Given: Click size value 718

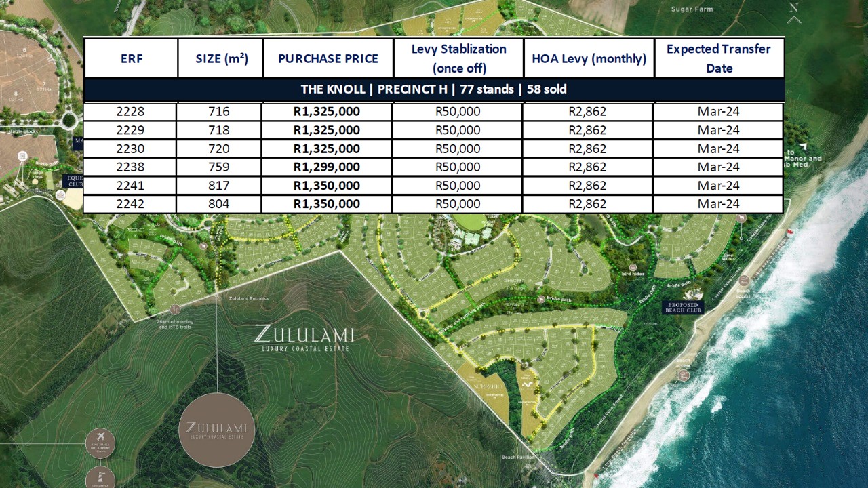Looking at the screenshot, I should (x=219, y=130).
